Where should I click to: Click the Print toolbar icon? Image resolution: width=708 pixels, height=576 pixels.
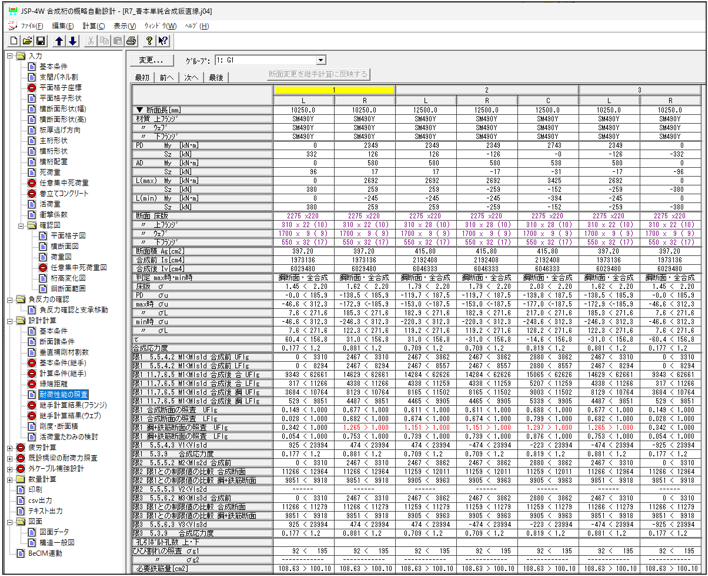130,41
